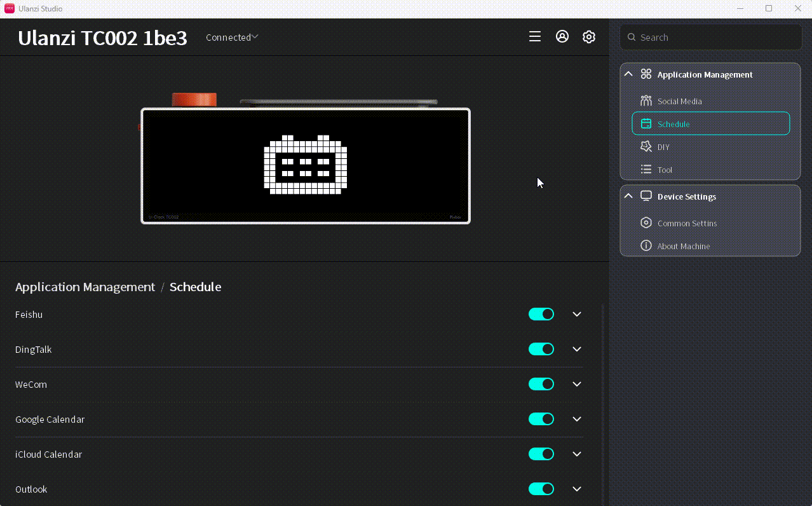The image size is (812, 506).
Task: Click the Device Settings monitor icon
Action: click(x=646, y=196)
